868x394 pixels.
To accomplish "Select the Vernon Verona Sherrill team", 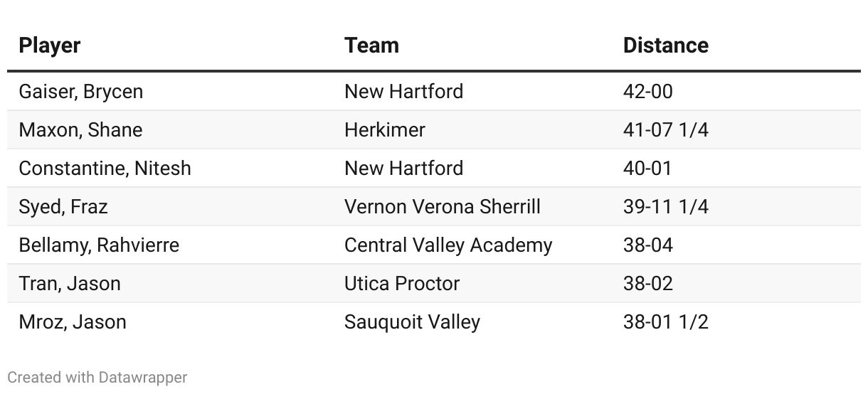I will point(443,207).
